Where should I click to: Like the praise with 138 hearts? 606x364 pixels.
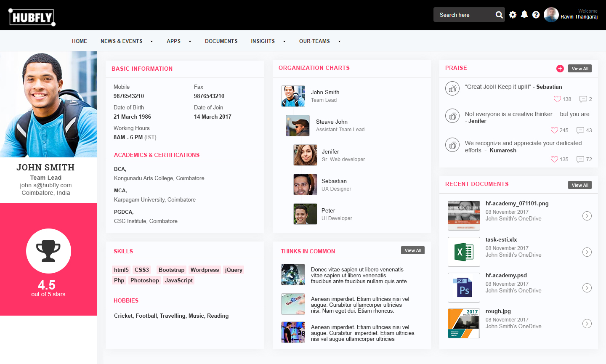pyautogui.click(x=557, y=99)
